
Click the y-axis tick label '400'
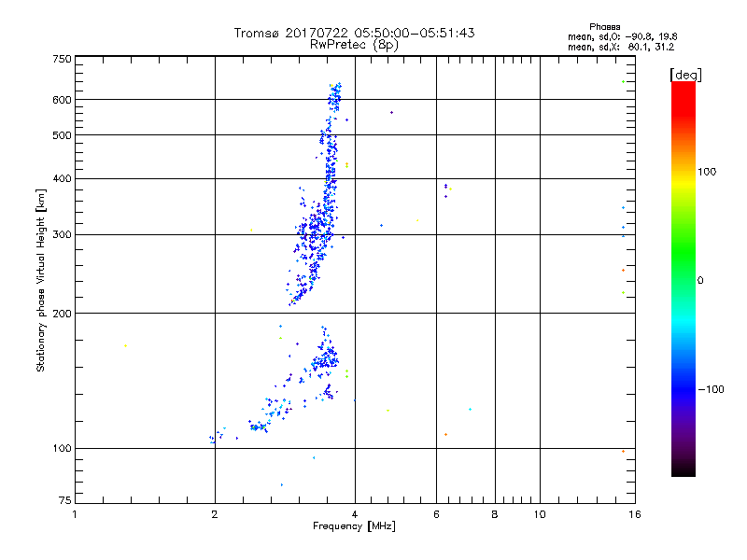coord(62,179)
